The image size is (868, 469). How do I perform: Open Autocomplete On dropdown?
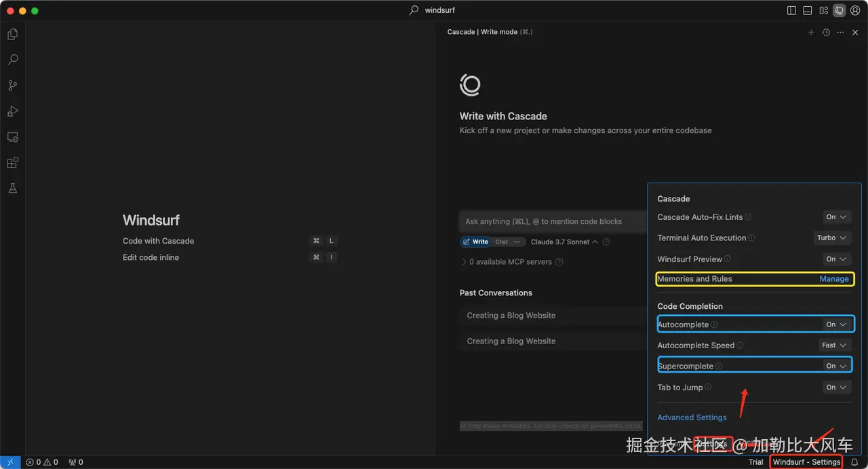point(836,324)
